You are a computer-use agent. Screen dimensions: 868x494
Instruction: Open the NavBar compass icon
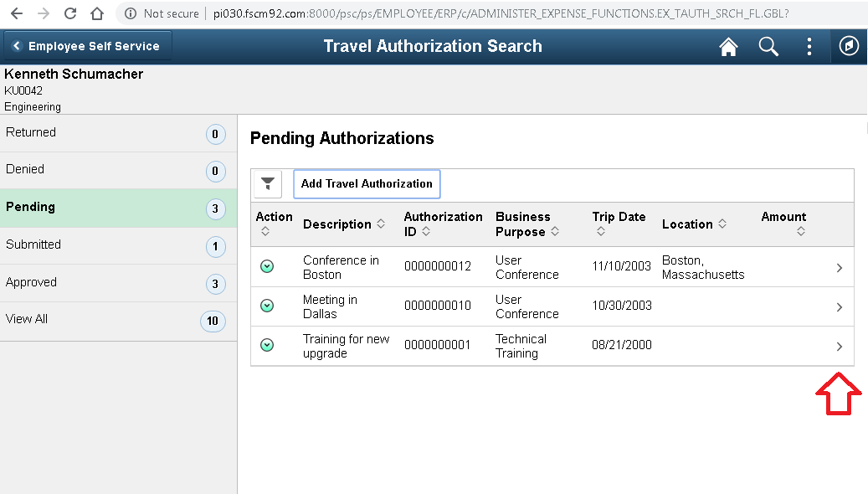click(849, 46)
